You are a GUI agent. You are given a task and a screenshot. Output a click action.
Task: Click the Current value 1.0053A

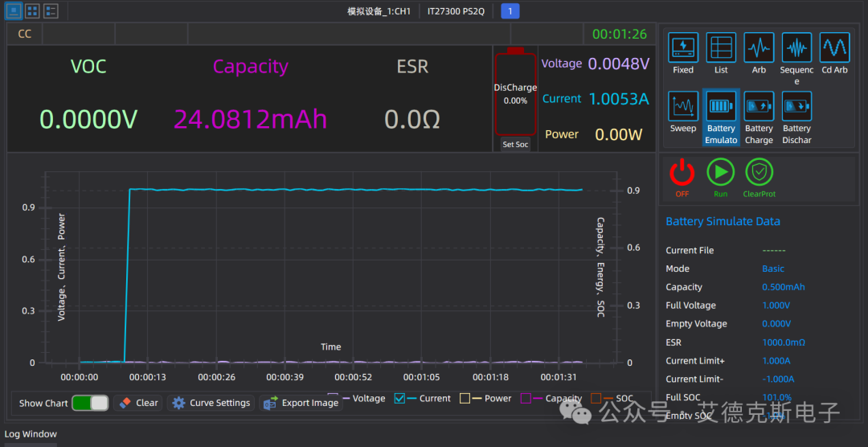(618, 99)
